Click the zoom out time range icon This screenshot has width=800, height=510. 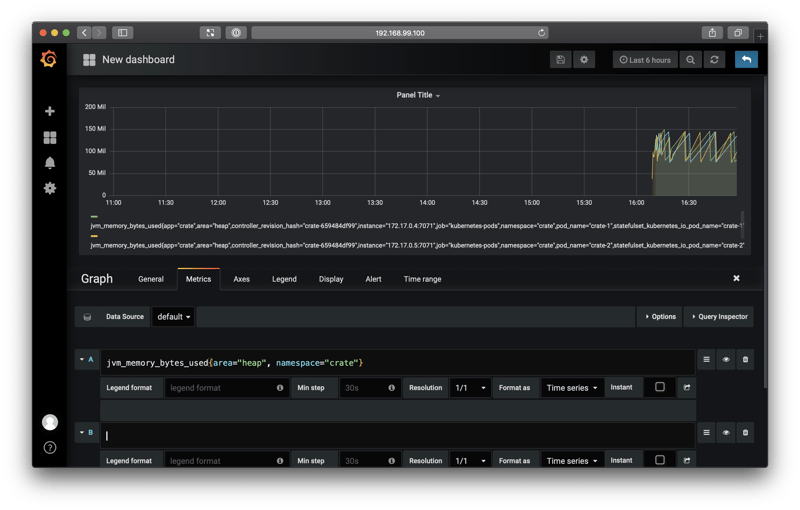point(690,60)
